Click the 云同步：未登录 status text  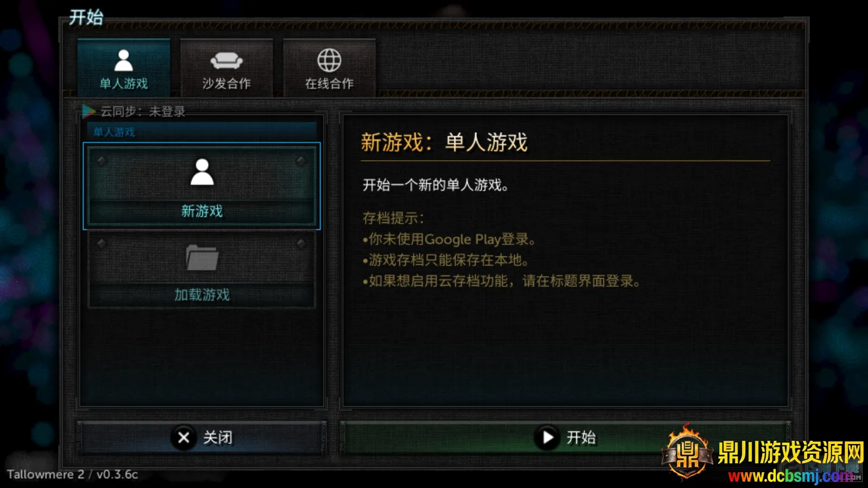[x=143, y=112]
